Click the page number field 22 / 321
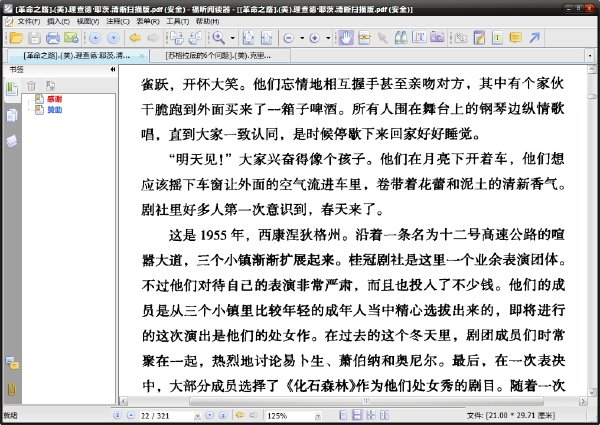The image size is (600, 425). coord(166,416)
